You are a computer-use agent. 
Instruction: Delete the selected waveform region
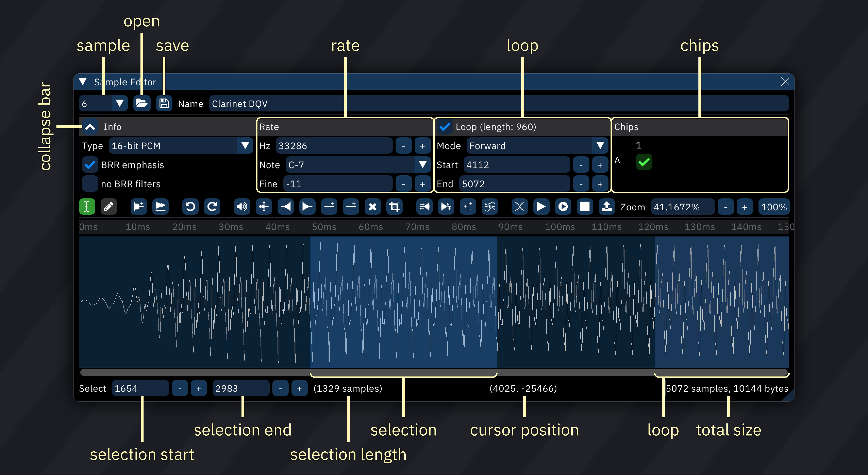click(373, 207)
